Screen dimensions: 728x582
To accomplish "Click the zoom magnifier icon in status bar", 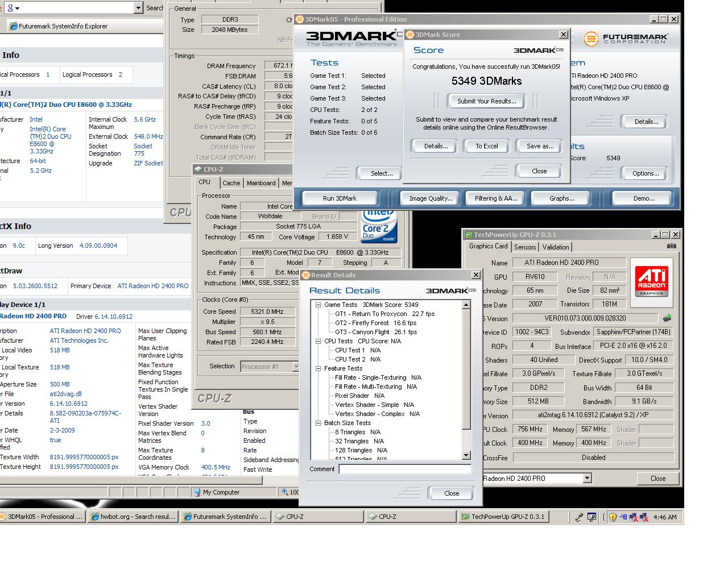I will click(284, 492).
